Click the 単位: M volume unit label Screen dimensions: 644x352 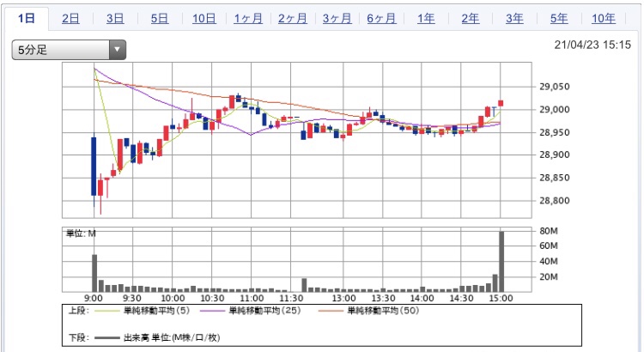pos(81,234)
